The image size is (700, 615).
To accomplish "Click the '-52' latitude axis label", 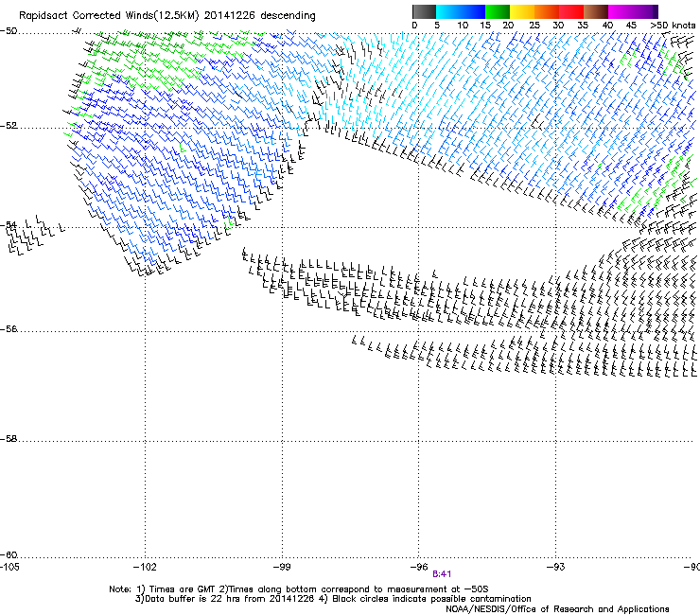I will coord(9,126).
